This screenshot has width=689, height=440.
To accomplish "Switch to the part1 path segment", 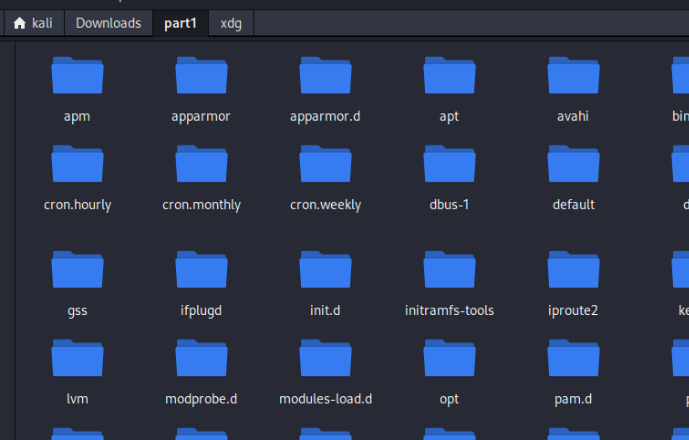I will [180, 23].
